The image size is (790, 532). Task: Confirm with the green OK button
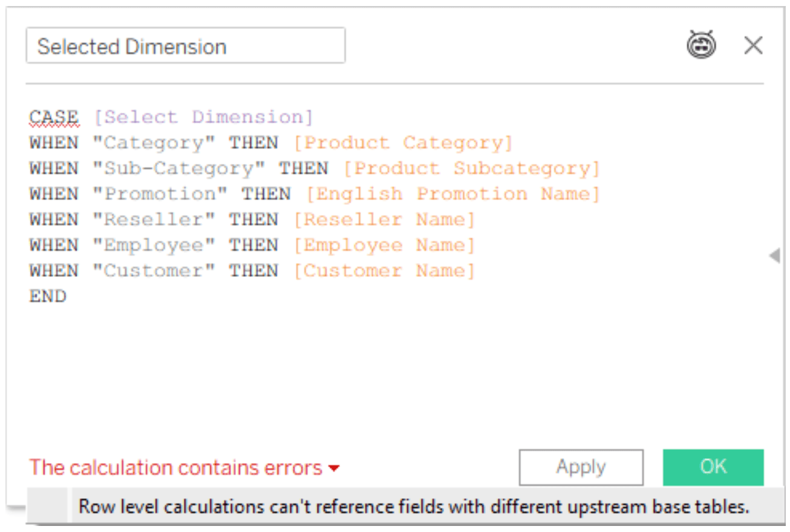713,467
